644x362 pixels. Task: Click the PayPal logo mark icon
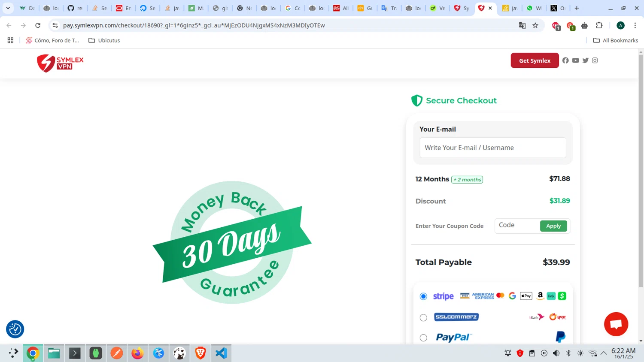[x=561, y=337]
